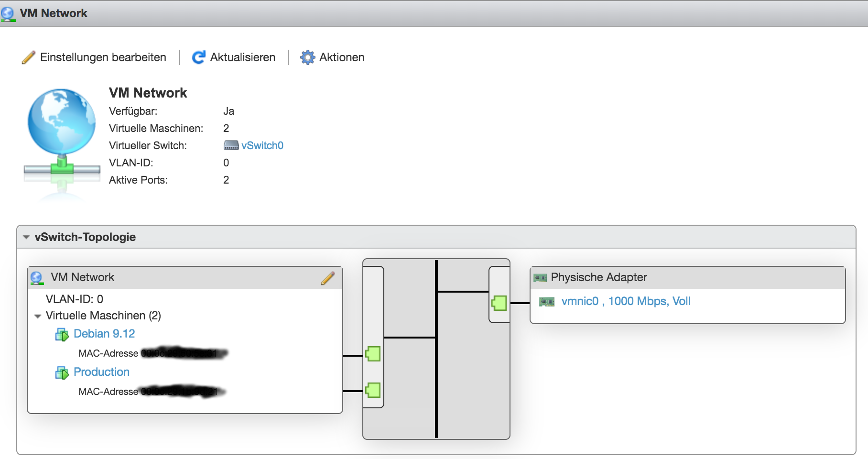868x459 pixels.
Task: Select the Debian 9.12 green port connector
Action: (373, 354)
